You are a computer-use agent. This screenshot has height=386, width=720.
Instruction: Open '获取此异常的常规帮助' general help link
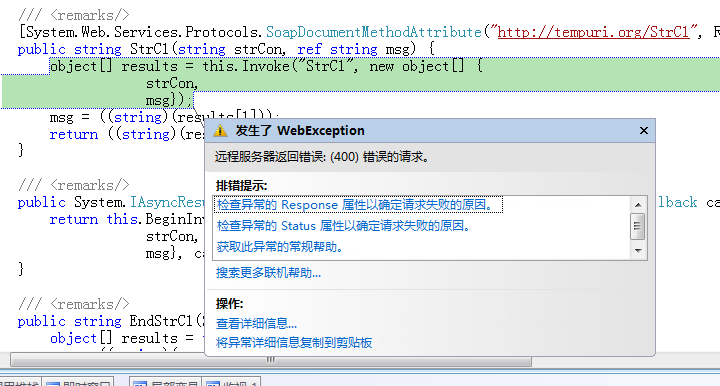click(280, 247)
